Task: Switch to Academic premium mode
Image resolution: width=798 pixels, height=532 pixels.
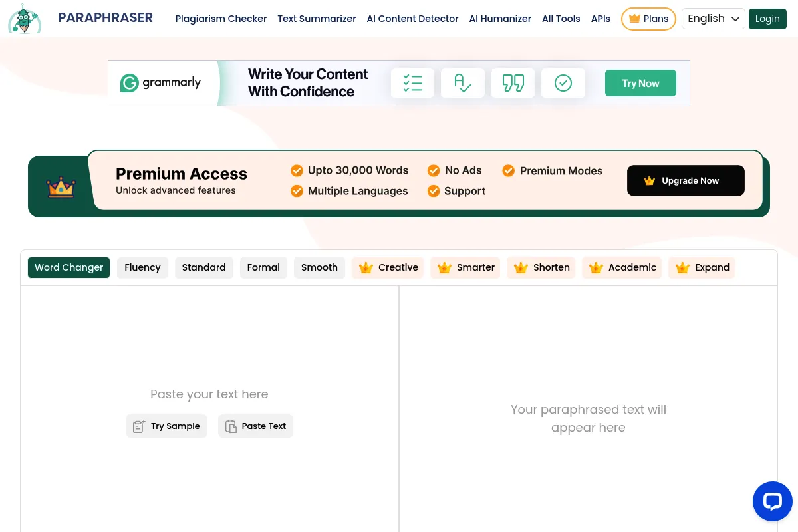Action: [x=622, y=267]
